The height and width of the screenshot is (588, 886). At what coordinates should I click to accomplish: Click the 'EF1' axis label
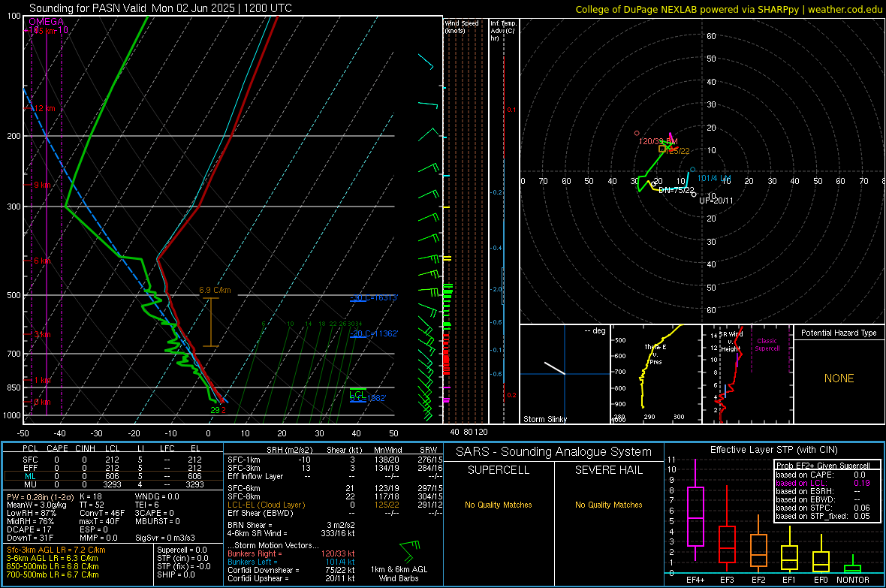(x=789, y=580)
